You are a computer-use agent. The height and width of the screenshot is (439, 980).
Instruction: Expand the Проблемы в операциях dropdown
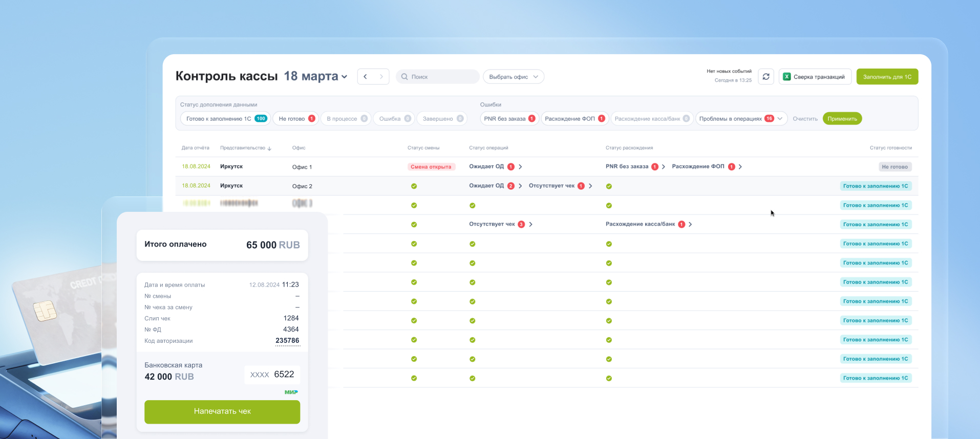click(780, 119)
